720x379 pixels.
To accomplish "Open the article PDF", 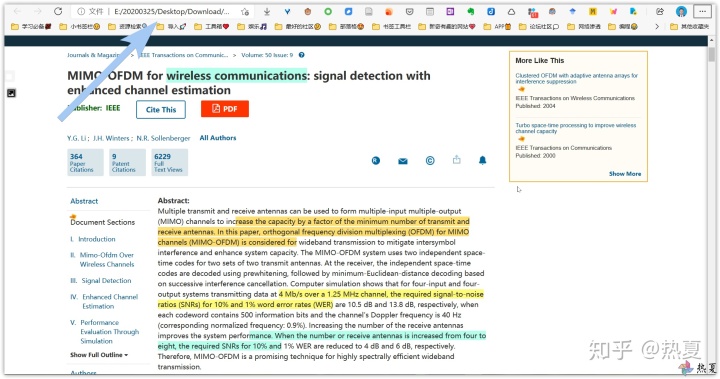I will (225, 109).
